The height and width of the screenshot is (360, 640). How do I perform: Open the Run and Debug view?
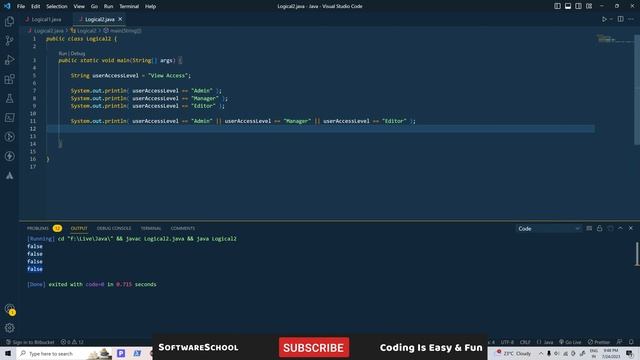pos(9,60)
